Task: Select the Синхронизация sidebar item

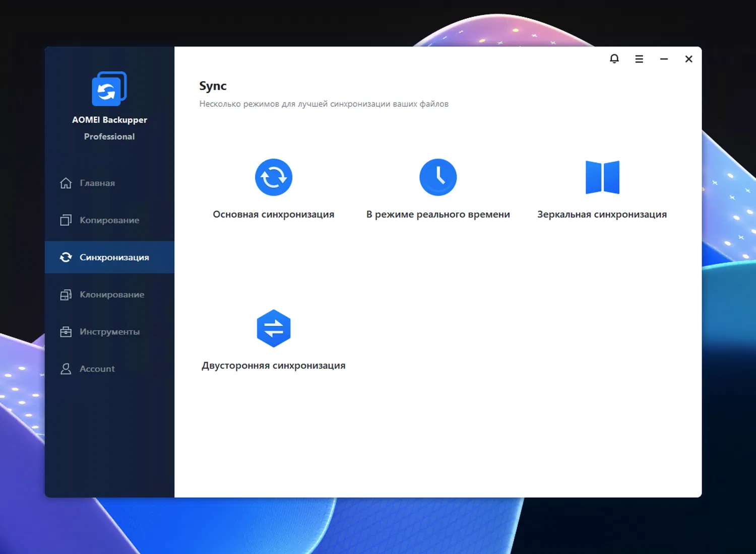Action: pyautogui.click(x=109, y=257)
